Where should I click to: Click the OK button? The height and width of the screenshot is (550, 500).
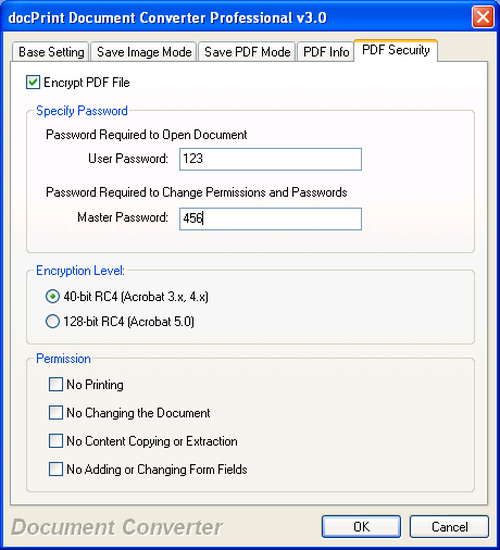click(361, 526)
